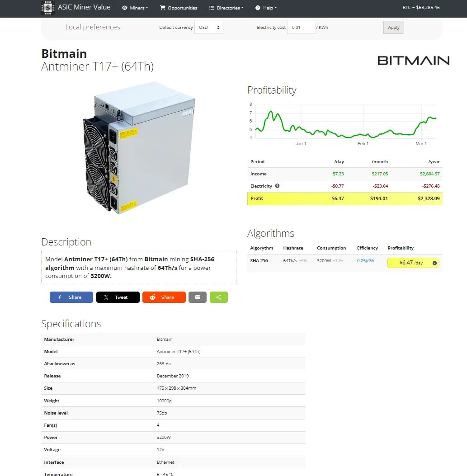Click the Release value December 2019

(x=173, y=376)
